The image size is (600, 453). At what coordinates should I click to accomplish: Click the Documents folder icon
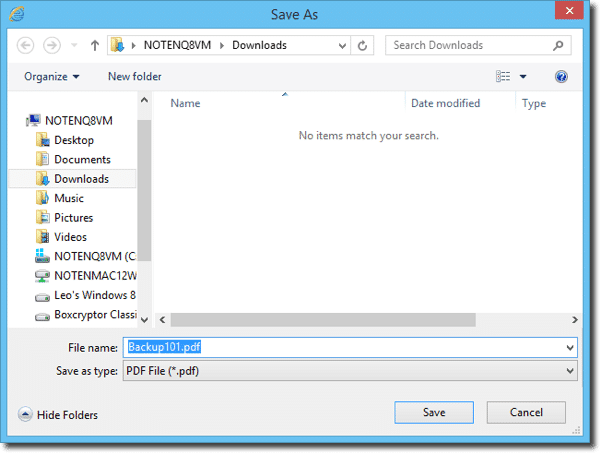[x=42, y=160]
